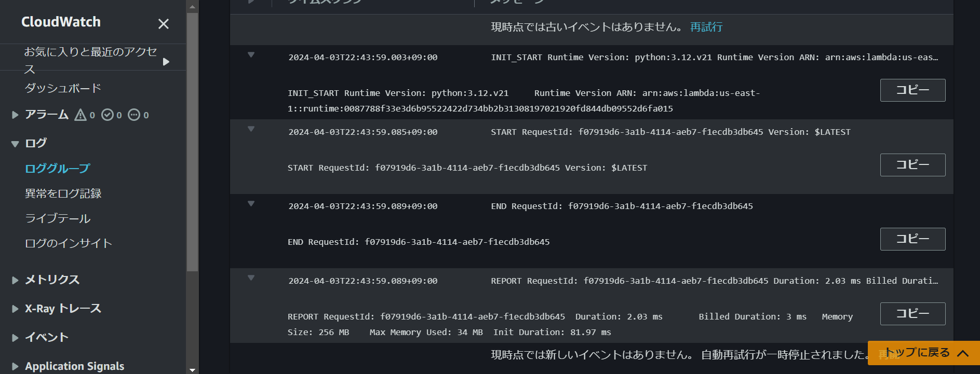Image resolution: width=980 pixels, height=374 pixels.
Task: Open ダッシュボード page
Action: [x=63, y=88]
